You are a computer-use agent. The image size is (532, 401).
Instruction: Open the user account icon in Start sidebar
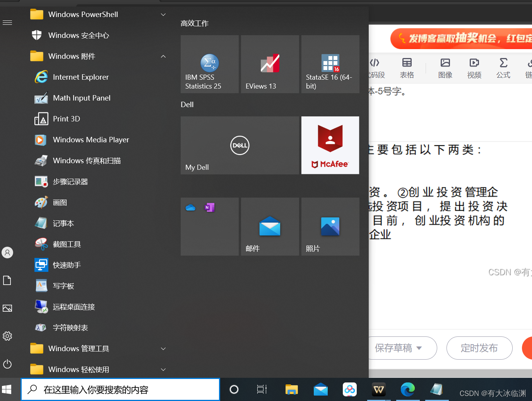pos(7,253)
